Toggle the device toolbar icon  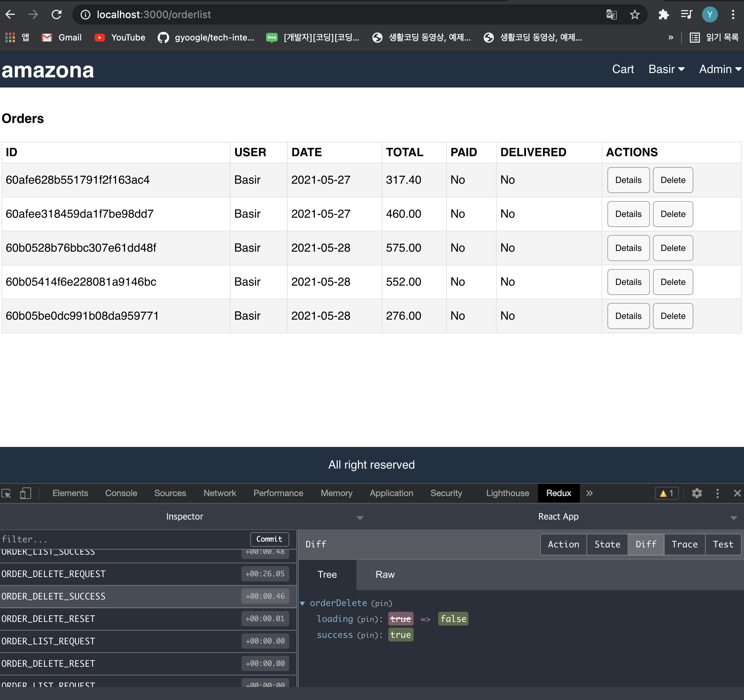25,493
